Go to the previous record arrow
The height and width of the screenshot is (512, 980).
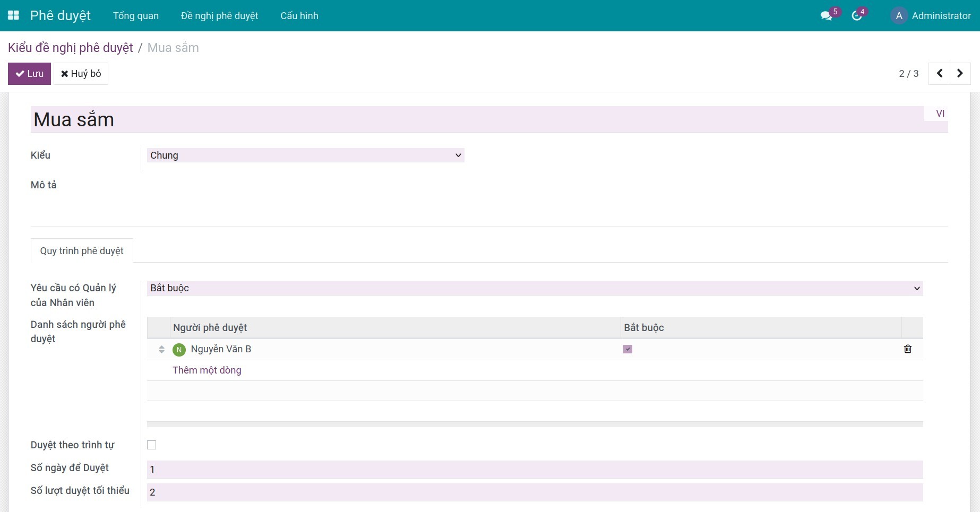tap(939, 74)
